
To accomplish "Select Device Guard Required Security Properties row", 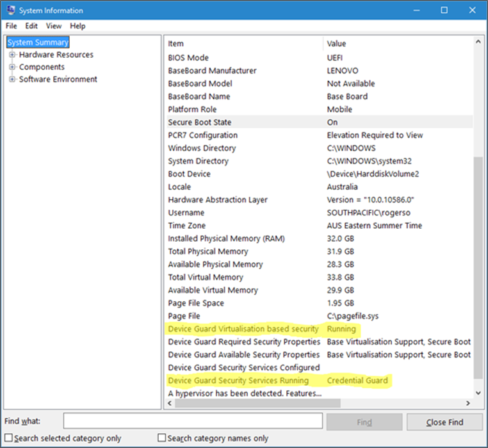I will (x=320, y=342).
